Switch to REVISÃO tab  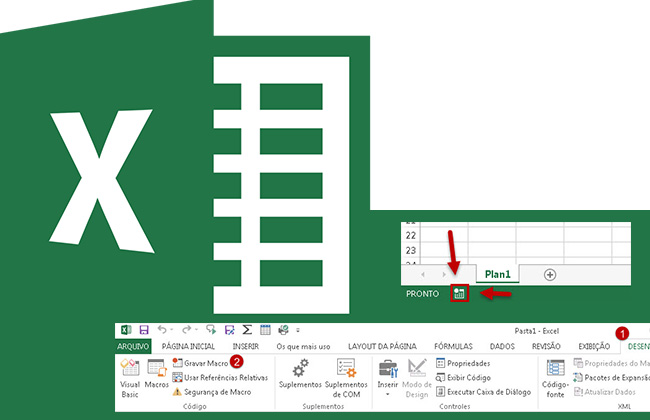(x=546, y=346)
